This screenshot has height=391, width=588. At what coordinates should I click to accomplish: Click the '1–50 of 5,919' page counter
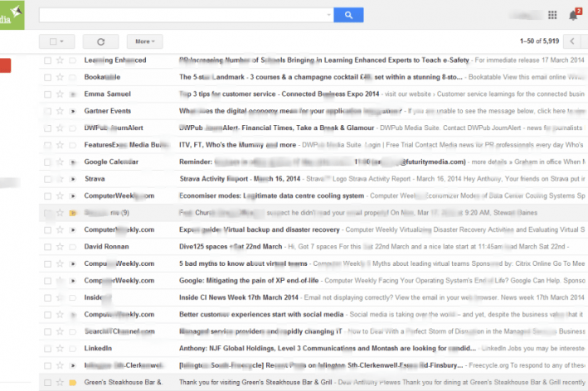[x=539, y=41]
